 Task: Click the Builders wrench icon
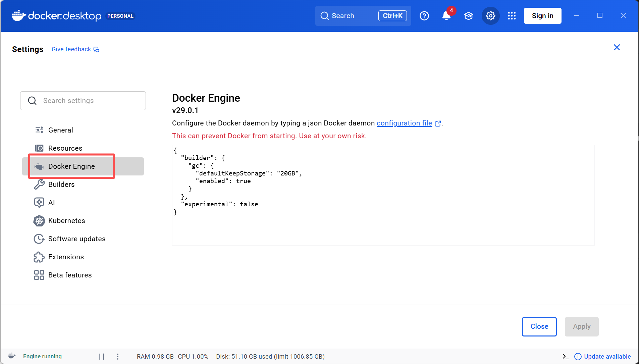click(x=39, y=184)
